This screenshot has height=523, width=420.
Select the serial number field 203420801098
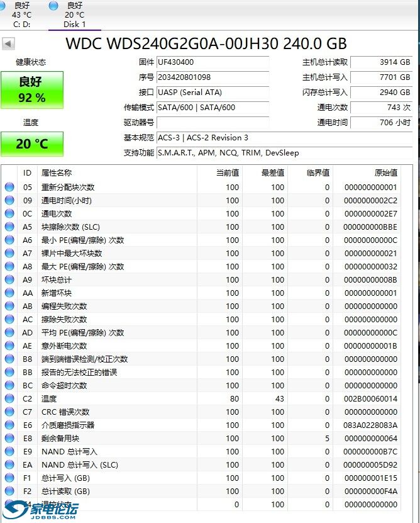pos(213,77)
